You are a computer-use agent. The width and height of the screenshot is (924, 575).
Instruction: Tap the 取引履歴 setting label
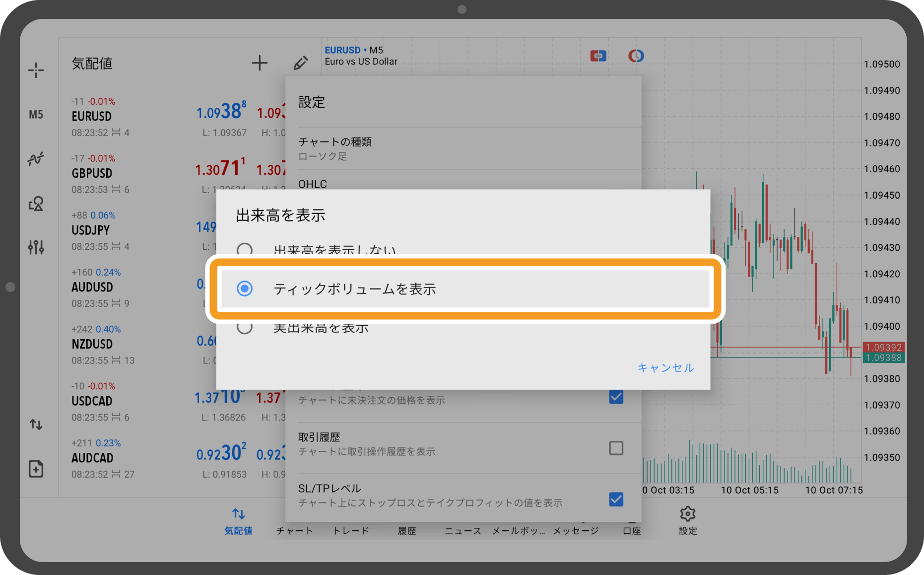[x=319, y=437]
